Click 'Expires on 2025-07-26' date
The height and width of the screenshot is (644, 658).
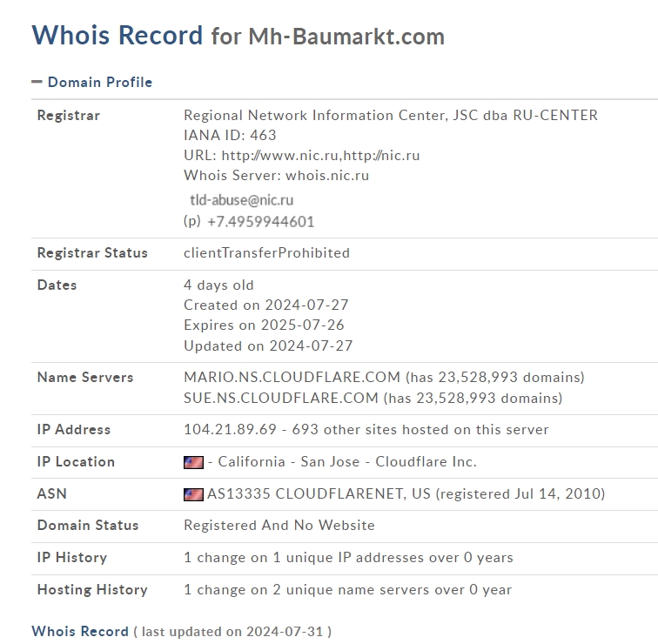(264, 325)
